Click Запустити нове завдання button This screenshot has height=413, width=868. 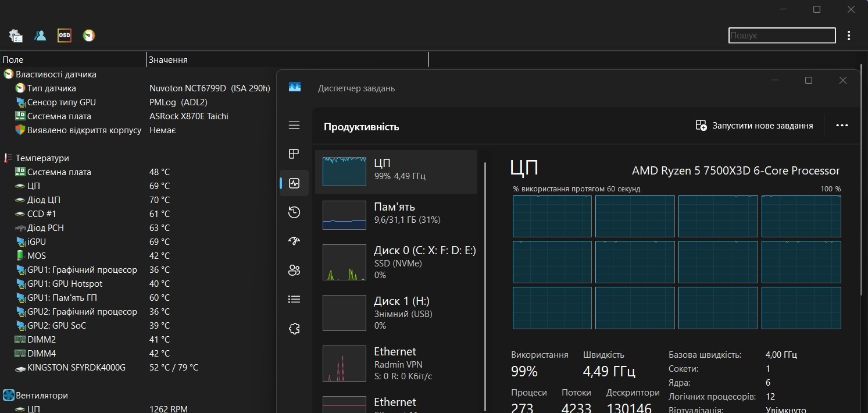click(754, 126)
